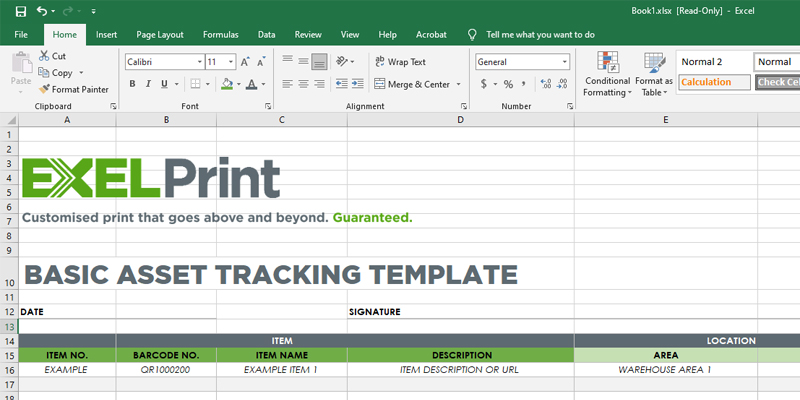Screen dimensions: 800x400
Task: Open the Calibri font name dropdown
Action: tap(201, 62)
